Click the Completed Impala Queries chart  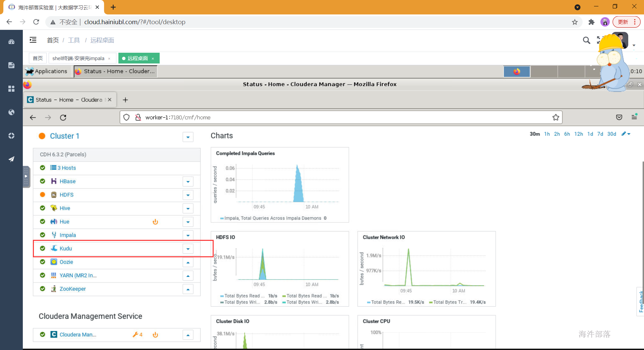click(280, 185)
